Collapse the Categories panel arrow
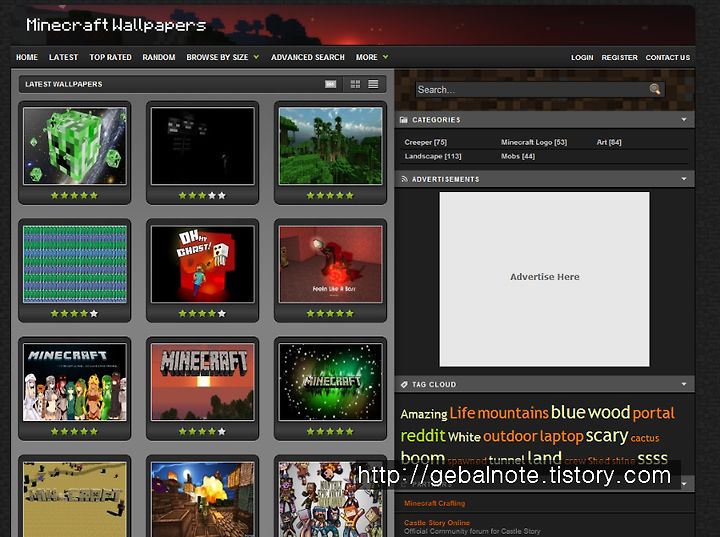720x537 pixels. [x=684, y=119]
